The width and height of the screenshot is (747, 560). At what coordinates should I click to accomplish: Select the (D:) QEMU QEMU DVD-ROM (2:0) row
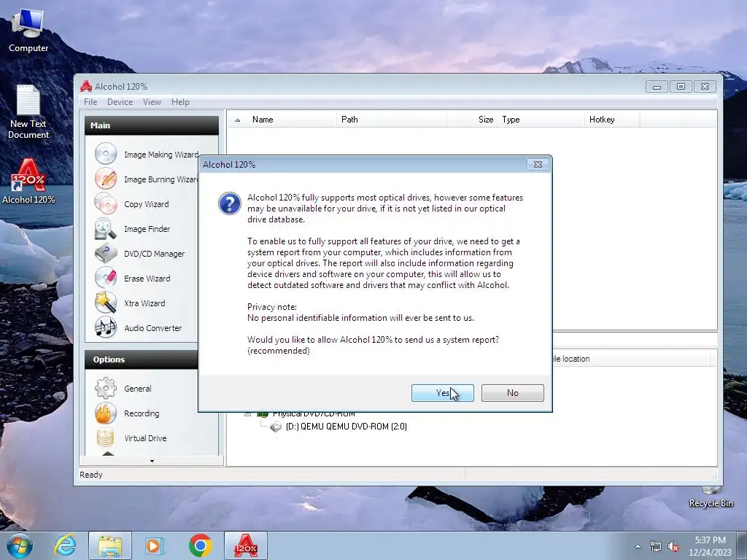[346, 427]
